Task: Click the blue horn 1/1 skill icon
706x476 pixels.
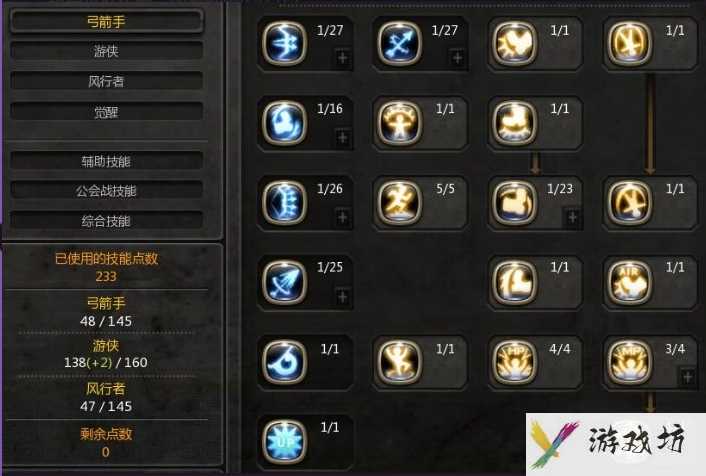Action: click(285, 362)
